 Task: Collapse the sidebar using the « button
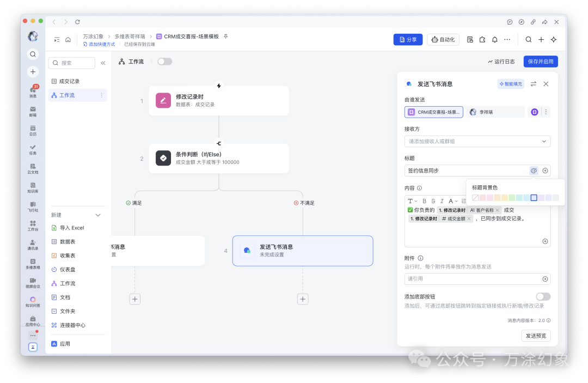[103, 63]
